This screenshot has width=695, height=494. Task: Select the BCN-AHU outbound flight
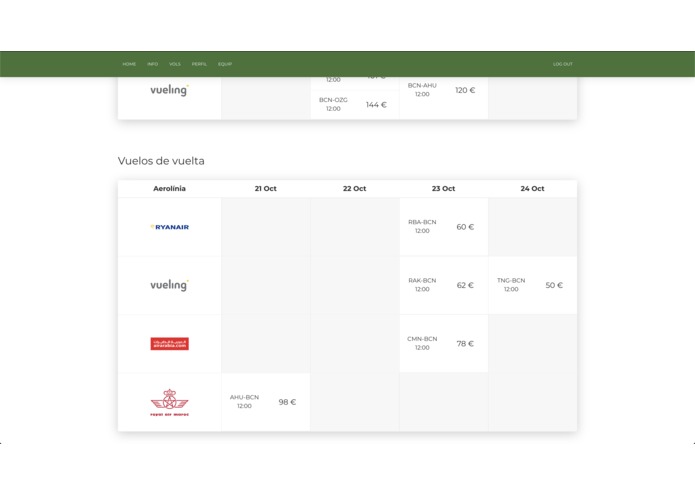point(444,90)
